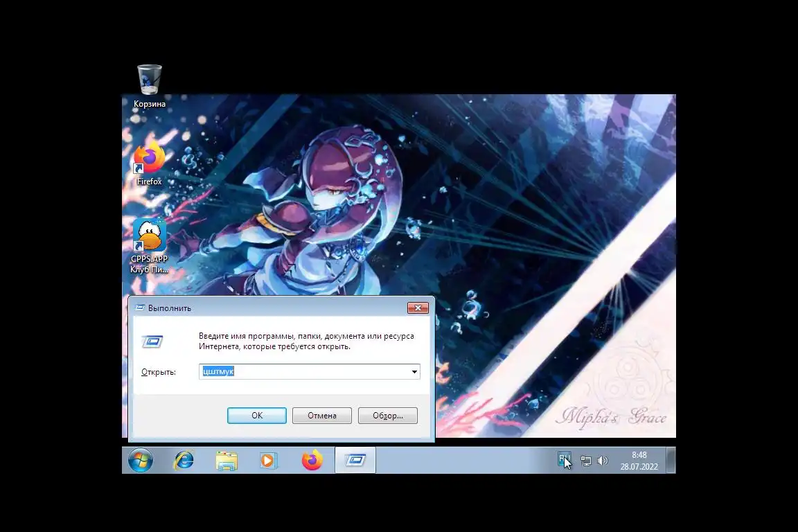The image size is (798, 532).
Task: Click the language indicator in system tray
Action: click(564, 460)
